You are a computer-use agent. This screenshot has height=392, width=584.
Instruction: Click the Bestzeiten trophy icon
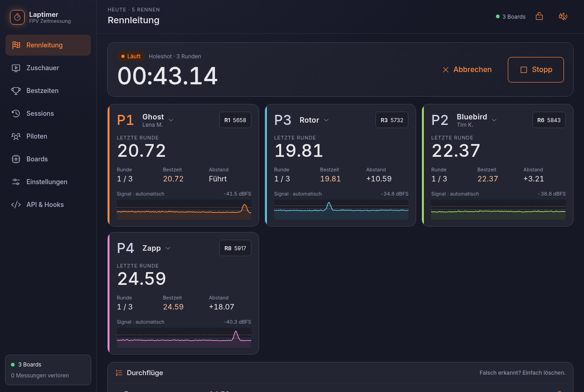(x=16, y=91)
